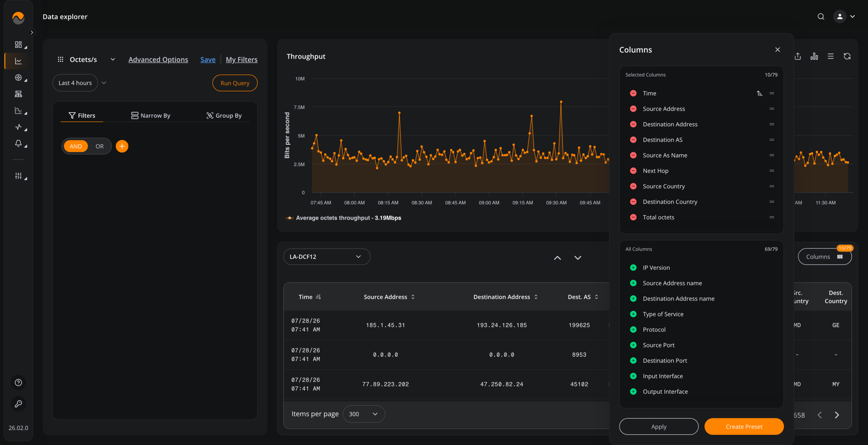Open the dashboards grid icon in sidebar
The image size is (868, 445).
pos(18,45)
